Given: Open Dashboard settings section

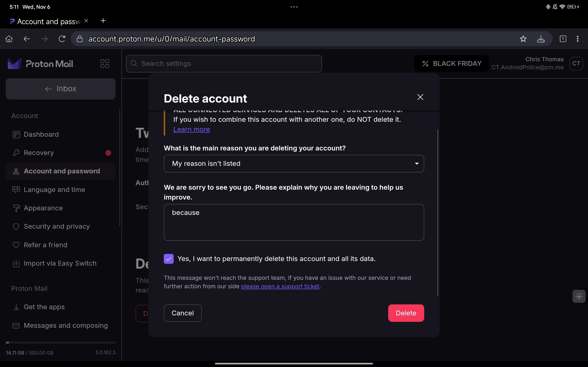Looking at the screenshot, I should tap(41, 134).
